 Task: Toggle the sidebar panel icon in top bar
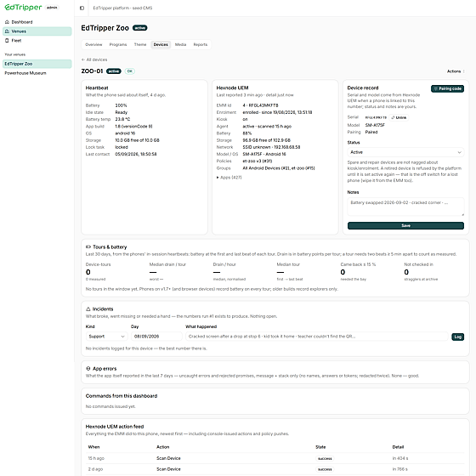82,8
